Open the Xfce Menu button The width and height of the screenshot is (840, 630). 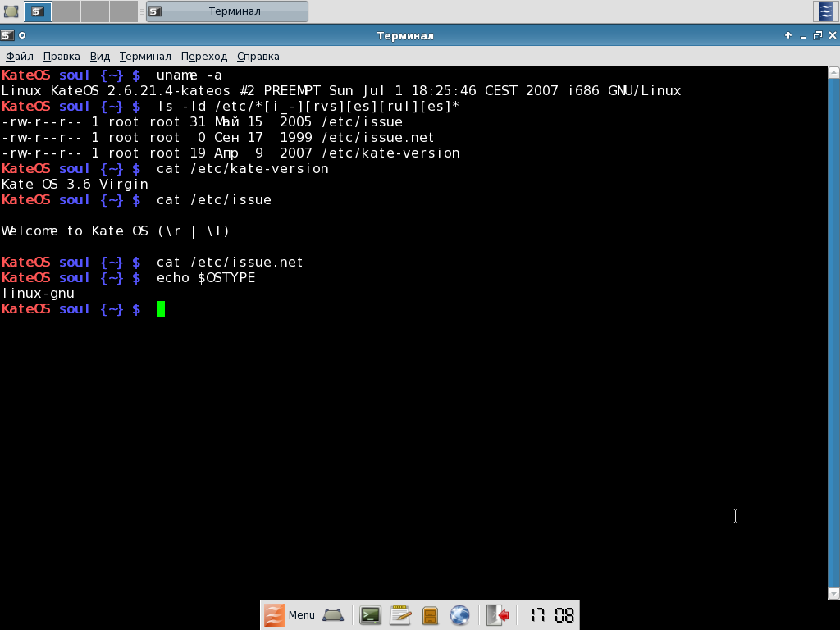(x=290, y=614)
